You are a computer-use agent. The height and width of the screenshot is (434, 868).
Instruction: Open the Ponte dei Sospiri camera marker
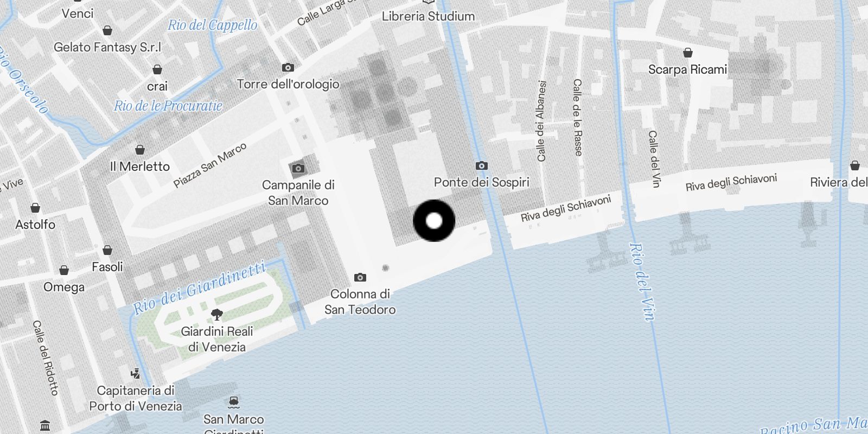481,166
